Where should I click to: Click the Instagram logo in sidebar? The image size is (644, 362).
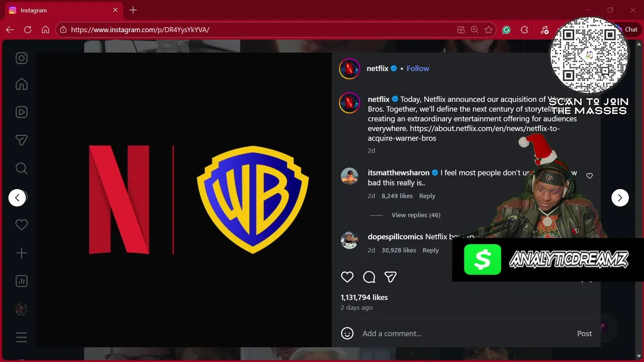[21, 58]
